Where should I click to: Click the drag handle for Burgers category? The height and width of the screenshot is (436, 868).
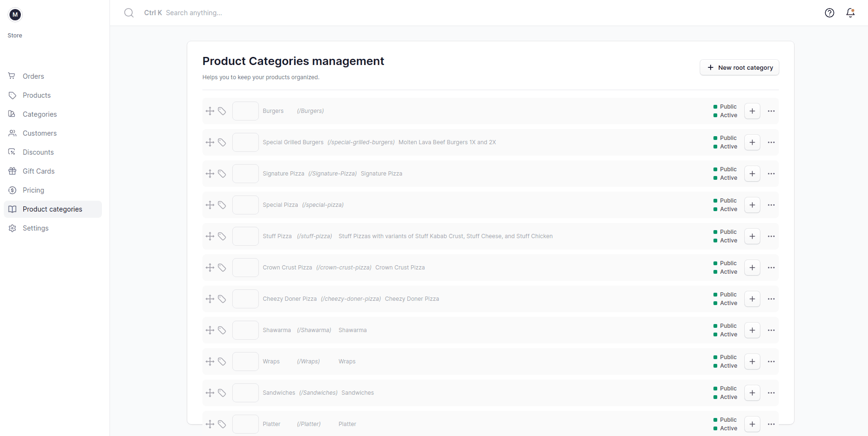(210, 111)
